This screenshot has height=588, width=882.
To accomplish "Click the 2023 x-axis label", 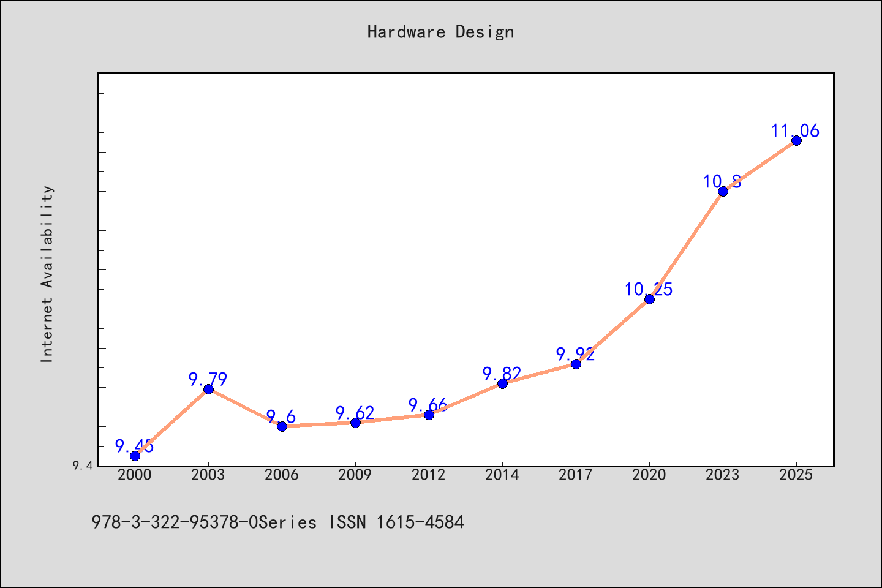I will click(x=723, y=475).
